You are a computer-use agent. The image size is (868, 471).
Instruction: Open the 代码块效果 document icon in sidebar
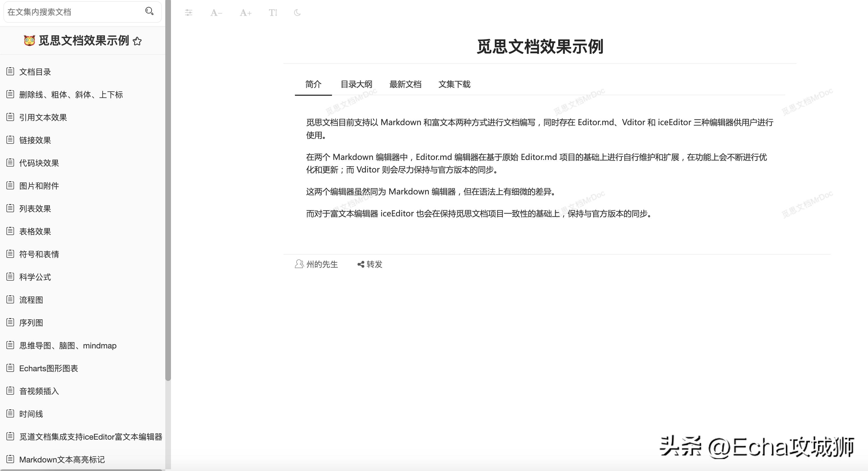[11, 163]
